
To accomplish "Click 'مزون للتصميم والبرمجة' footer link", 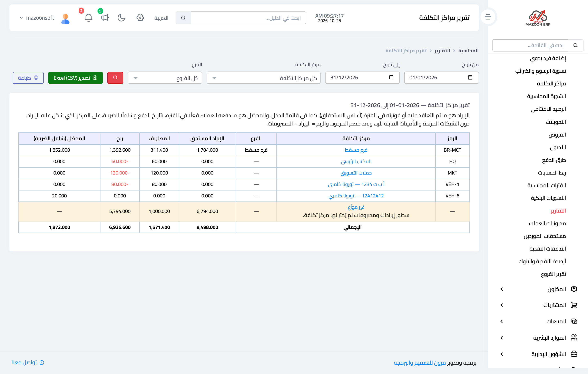I will pyautogui.click(x=420, y=363).
